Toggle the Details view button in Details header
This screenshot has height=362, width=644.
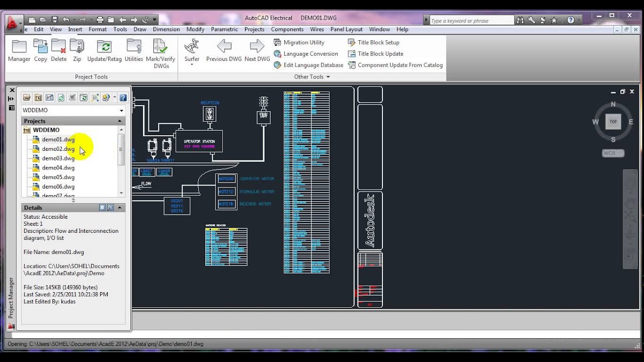[102, 208]
